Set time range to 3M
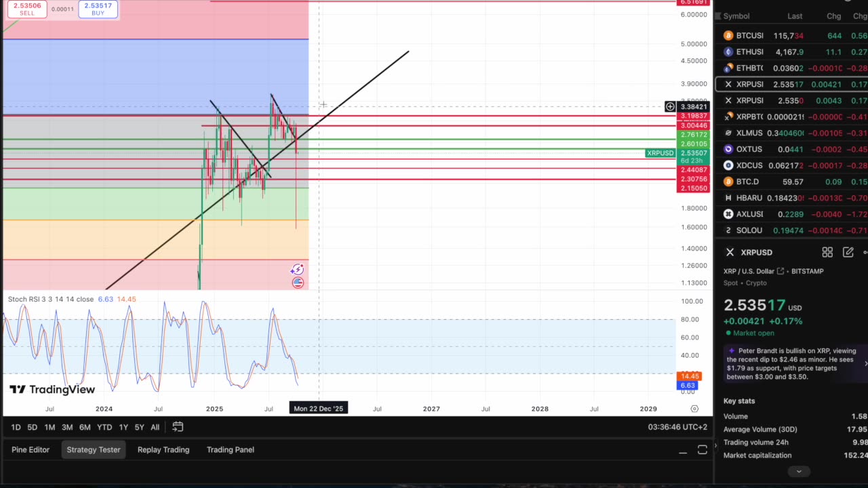The image size is (868, 488). pyautogui.click(x=67, y=427)
